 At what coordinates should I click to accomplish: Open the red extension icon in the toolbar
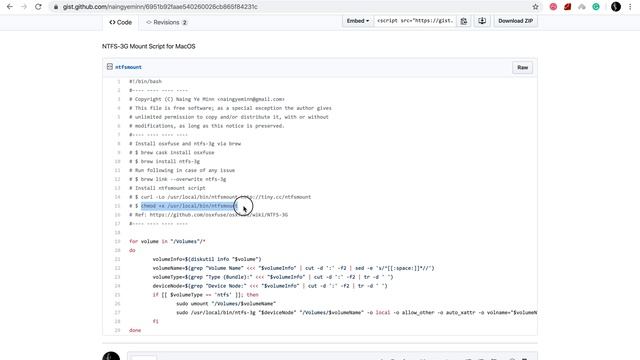point(567,7)
